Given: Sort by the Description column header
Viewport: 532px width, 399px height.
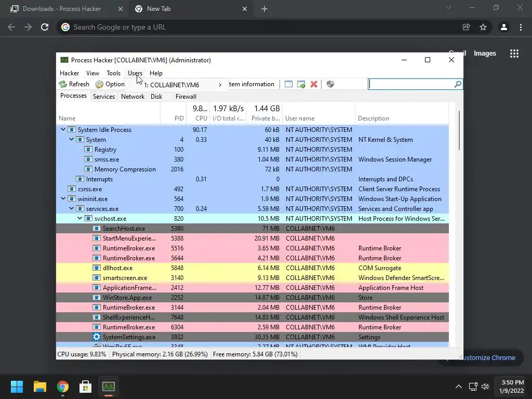Looking at the screenshot, I should click(x=402, y=118).
